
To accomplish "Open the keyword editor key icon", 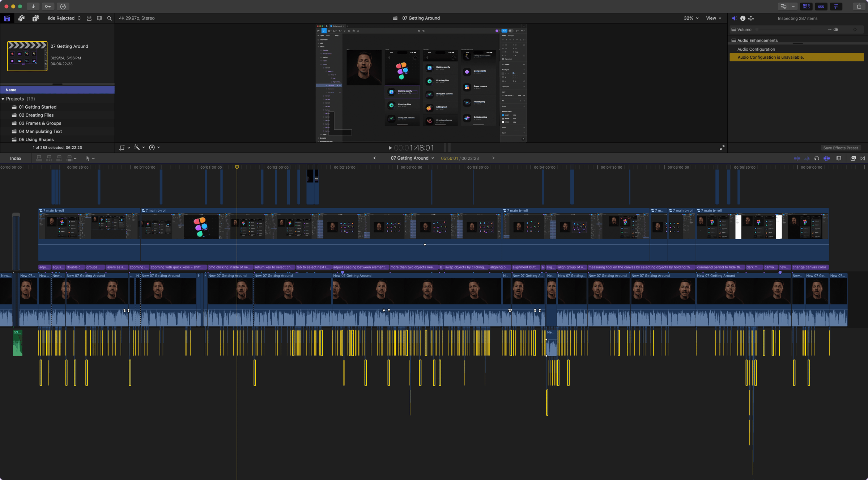I will click(x=48, y=6).
